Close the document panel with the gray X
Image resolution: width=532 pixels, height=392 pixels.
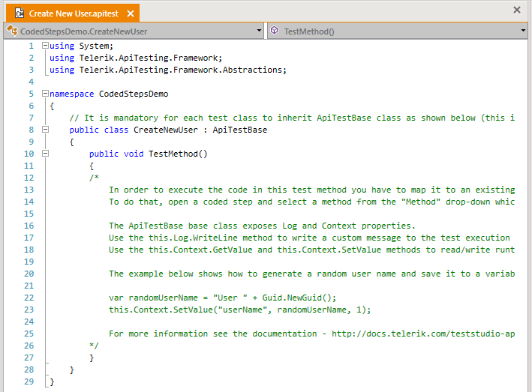(517, 10)
